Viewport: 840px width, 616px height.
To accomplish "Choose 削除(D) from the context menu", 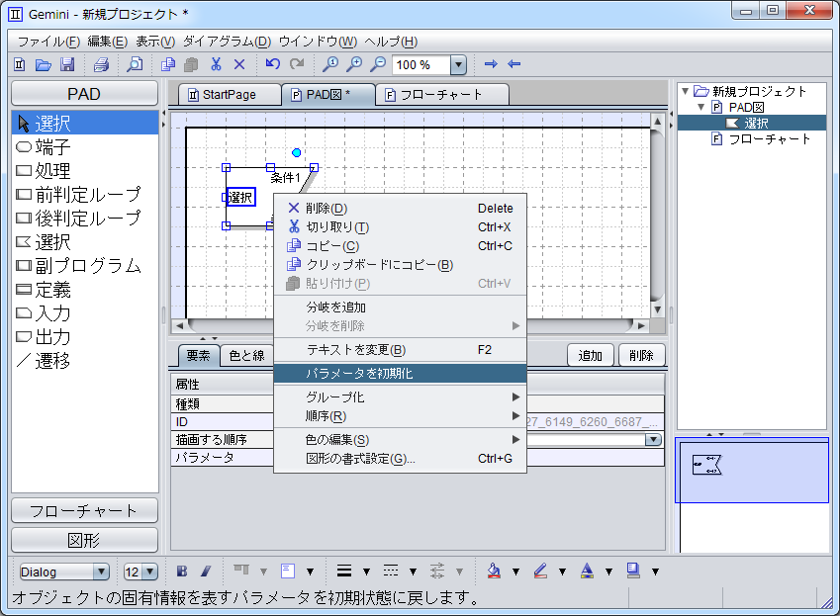I will click(x=400, y=209).
